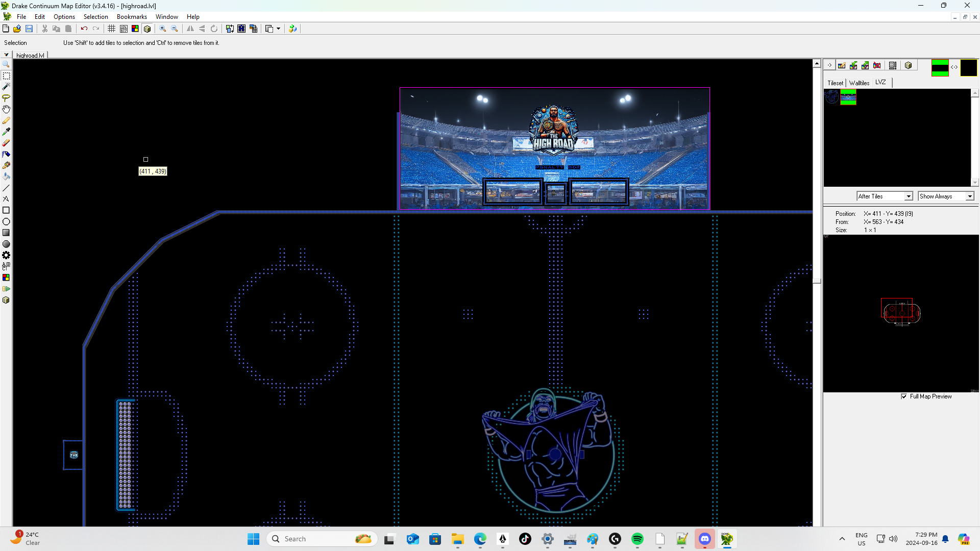Viewport: 980px width, 551px height.
Task: Undo the last edit
Action: coord(84,29)
